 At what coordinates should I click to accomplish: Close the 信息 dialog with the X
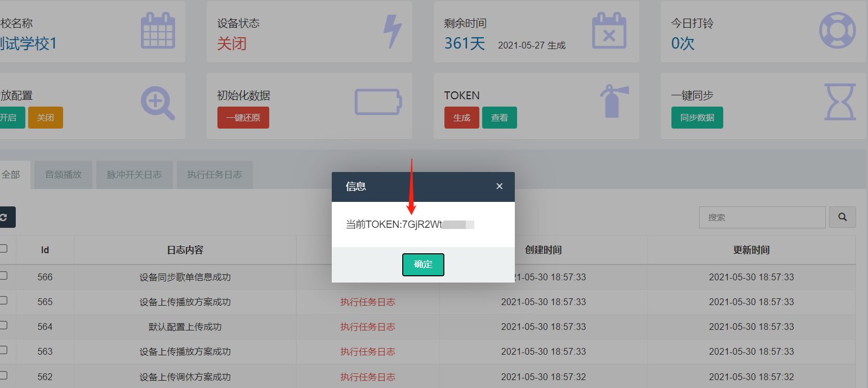pyautogui.click(x=499, y=186)
